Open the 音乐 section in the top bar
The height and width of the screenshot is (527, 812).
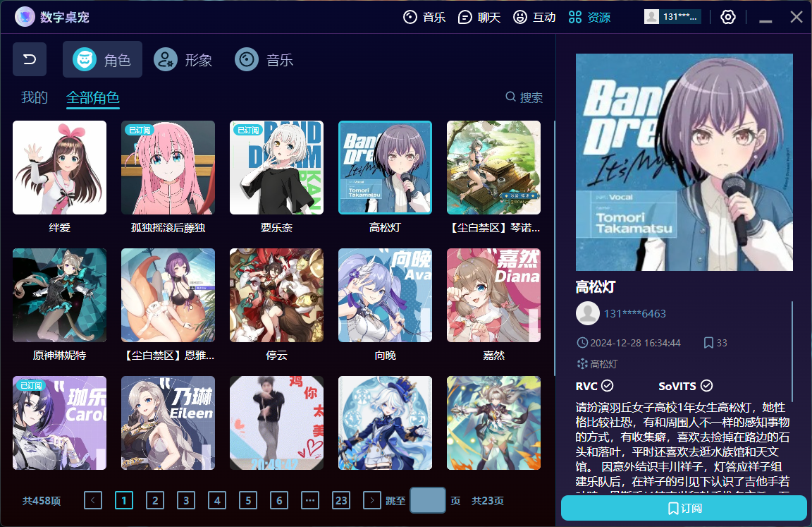coord(424,17)
